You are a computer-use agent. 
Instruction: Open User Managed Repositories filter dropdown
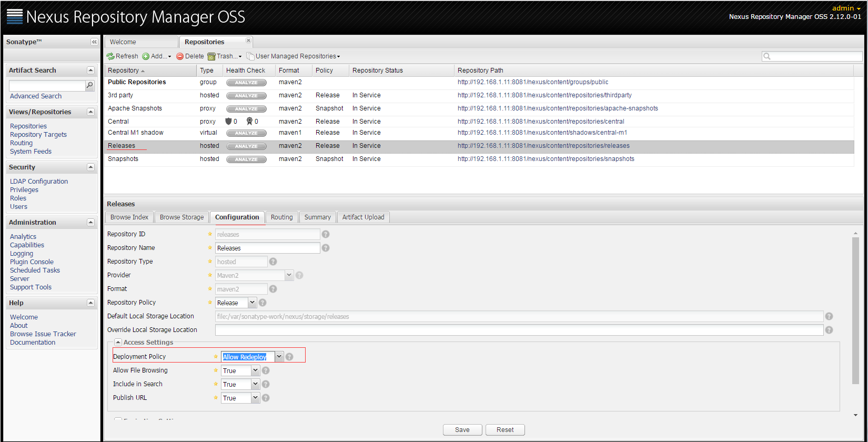pos(294,56)
